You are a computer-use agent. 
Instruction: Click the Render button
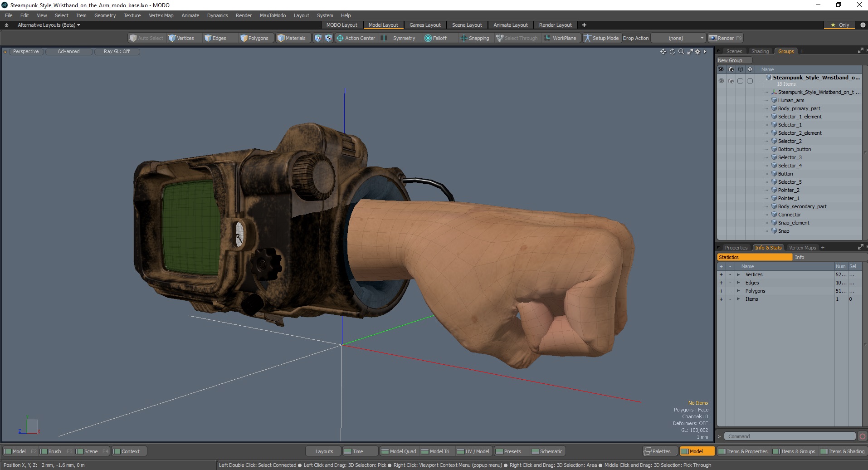point(726,38)
